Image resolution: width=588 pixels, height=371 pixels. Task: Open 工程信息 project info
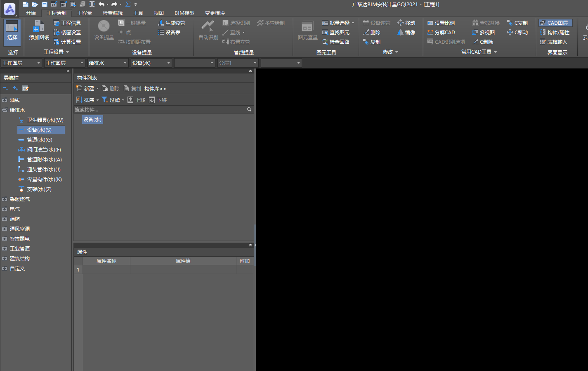pos(67,23)
